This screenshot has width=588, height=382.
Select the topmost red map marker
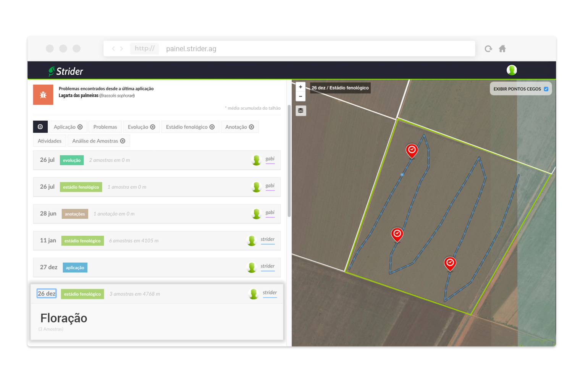coord(412,151)
